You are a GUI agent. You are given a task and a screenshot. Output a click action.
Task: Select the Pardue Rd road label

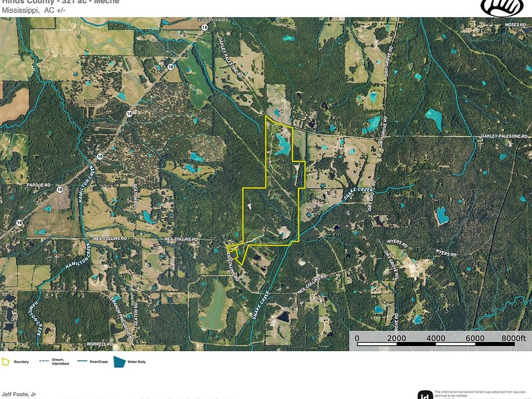[37, 184]
